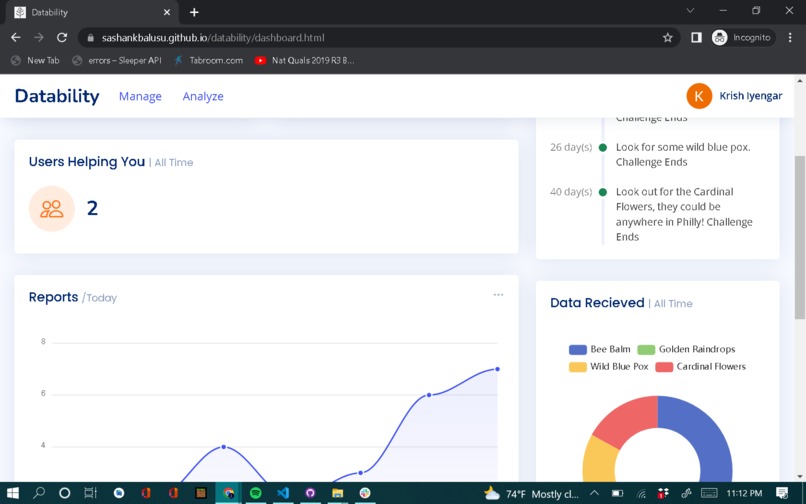The image size is (806, 504).
Task: Select the Datability browser tab
Action: (x=91, y=12)
